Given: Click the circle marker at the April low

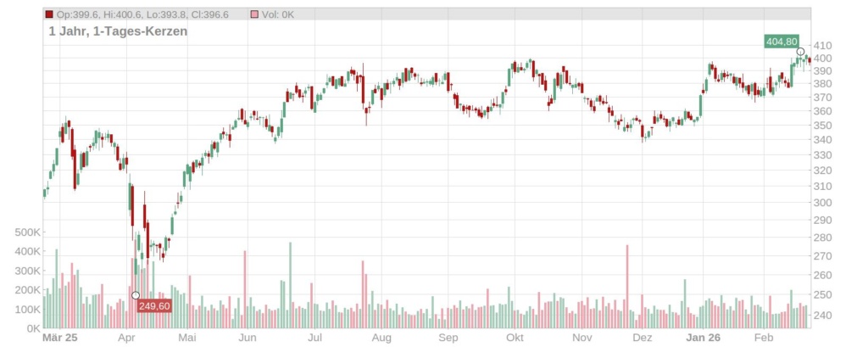Looking at the screenshot, I should (x=136, y=295).
